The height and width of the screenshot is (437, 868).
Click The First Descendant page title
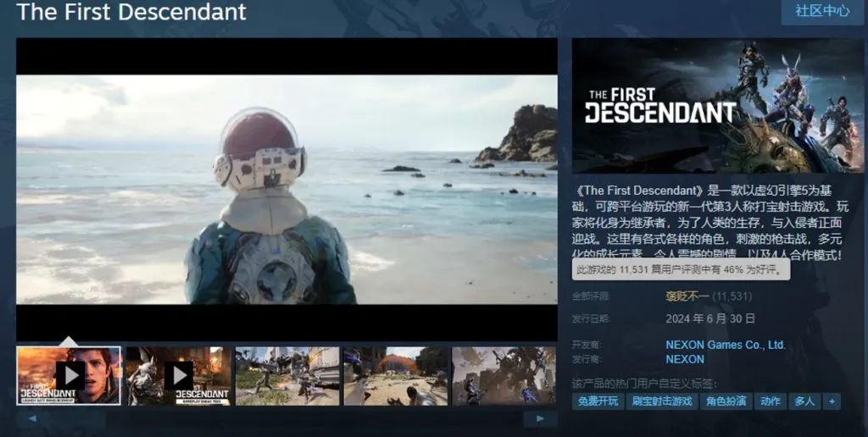coord(131,12)
